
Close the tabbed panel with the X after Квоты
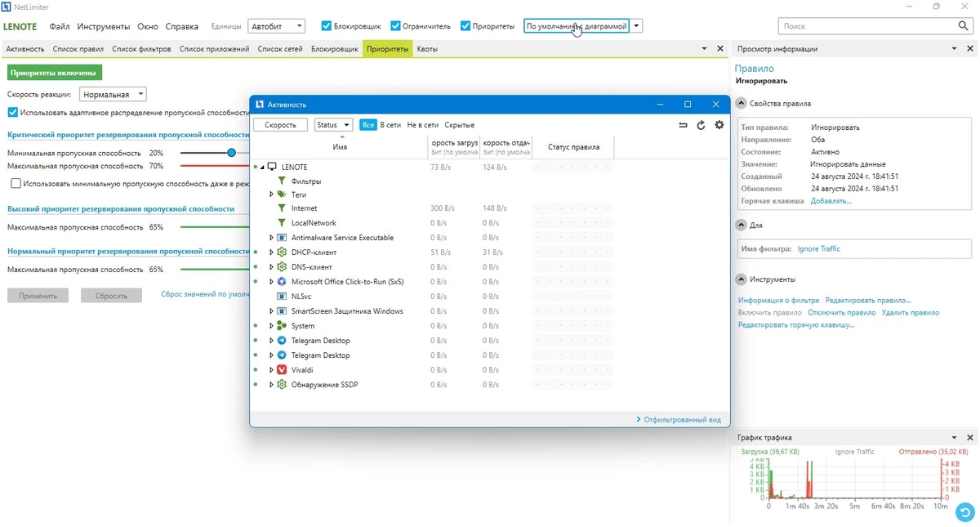pyautogui.click(x=720, y=49)
